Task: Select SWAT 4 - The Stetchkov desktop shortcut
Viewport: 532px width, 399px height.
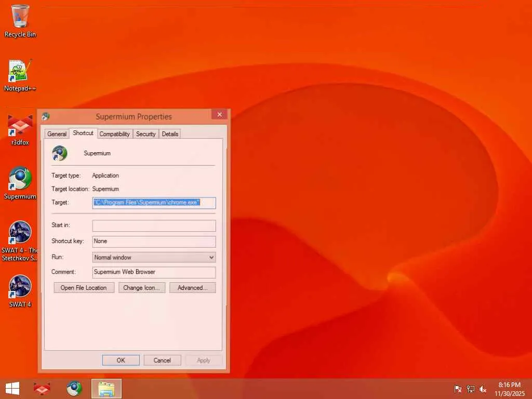Action: pos(20,241)
